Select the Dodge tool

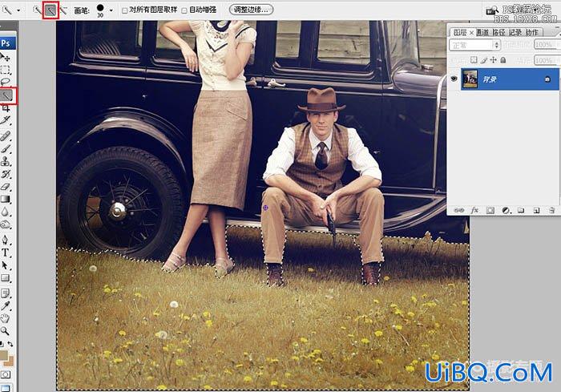6,224
